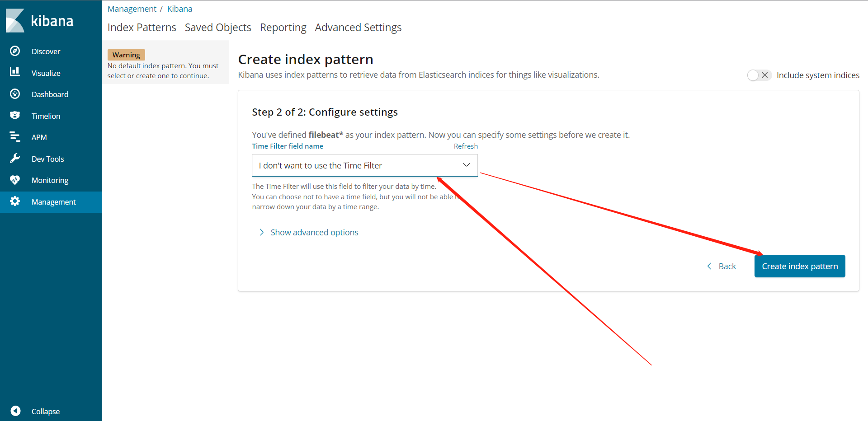The image size is (868, 421).
Task: Open the Time Filter field dropdown
Action: point(364,165)
